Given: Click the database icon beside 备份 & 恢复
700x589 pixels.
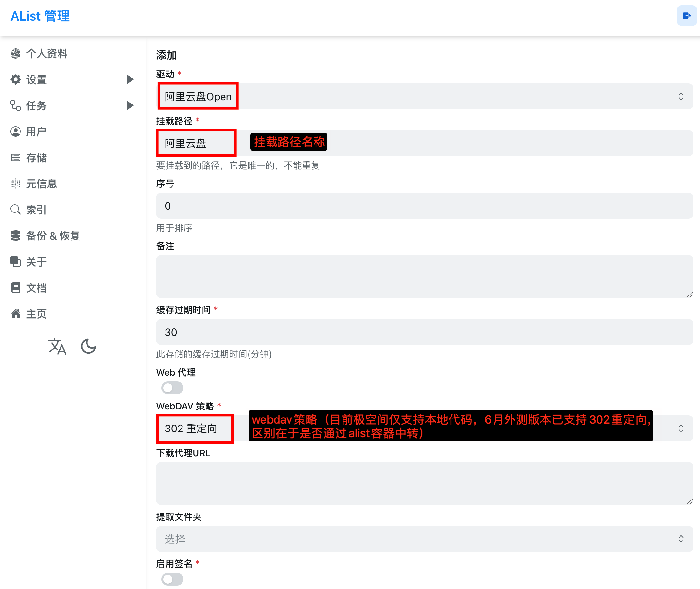Looking at the screenshot, I should point(15,236).
